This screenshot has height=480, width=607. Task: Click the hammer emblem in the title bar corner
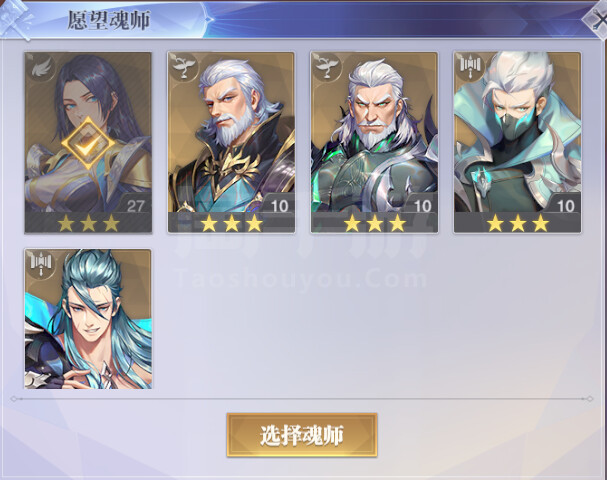point(15,19)
